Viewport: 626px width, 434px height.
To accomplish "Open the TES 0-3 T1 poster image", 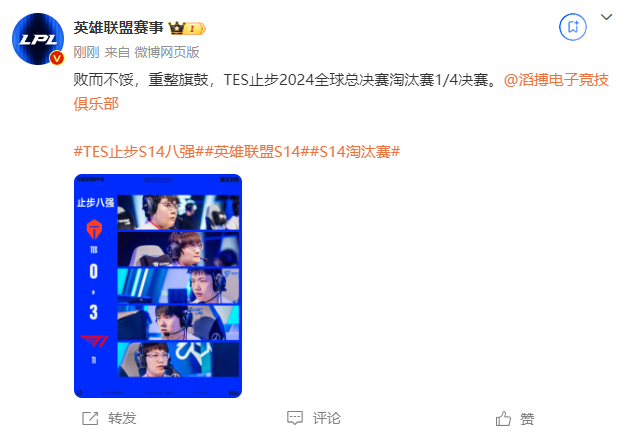I will click(158, 286).
